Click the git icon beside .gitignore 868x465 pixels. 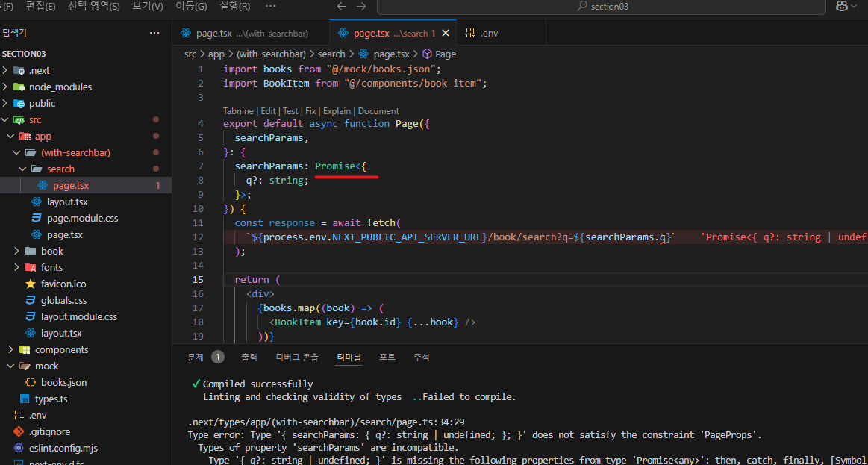click(19, 431)
